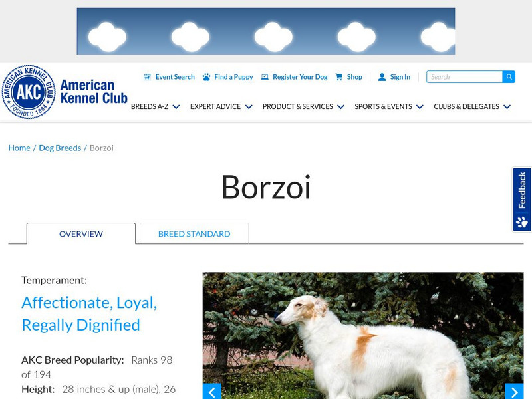Expand the Expert Advice menu
This screenshot has width=532, height=399.
221,106
